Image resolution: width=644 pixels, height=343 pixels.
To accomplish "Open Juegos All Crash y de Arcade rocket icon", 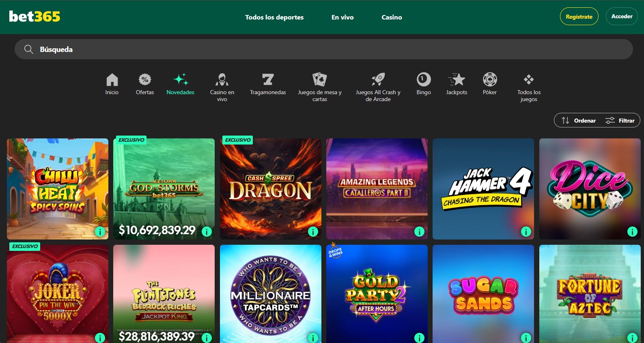I will pos(378,80).
